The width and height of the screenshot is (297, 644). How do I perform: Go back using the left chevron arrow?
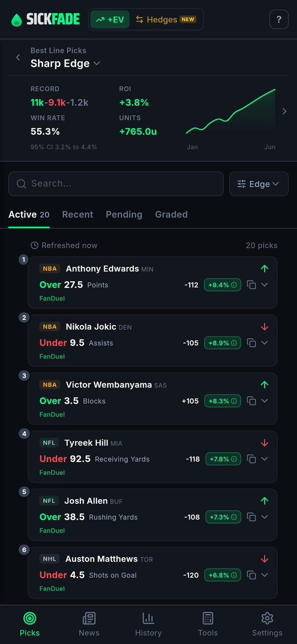(x=18, y=57)
